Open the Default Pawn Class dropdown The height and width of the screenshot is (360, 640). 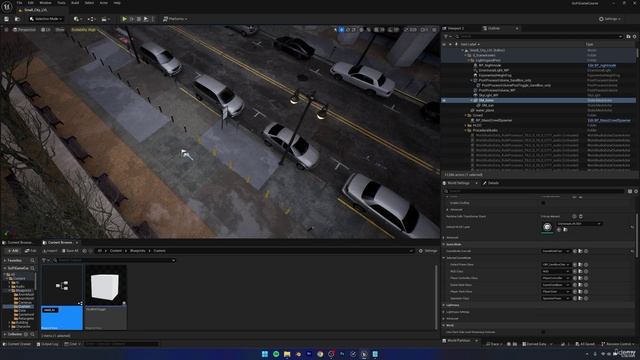pos(556,264)
